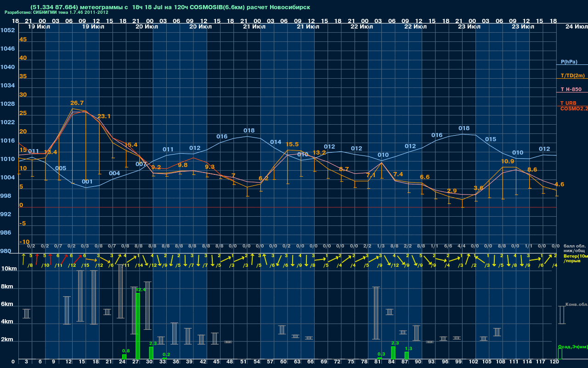Click the convective cloud legend bar icon
Image resolution: width=588 pixels, height=368 pixels.
pos(562,315)
